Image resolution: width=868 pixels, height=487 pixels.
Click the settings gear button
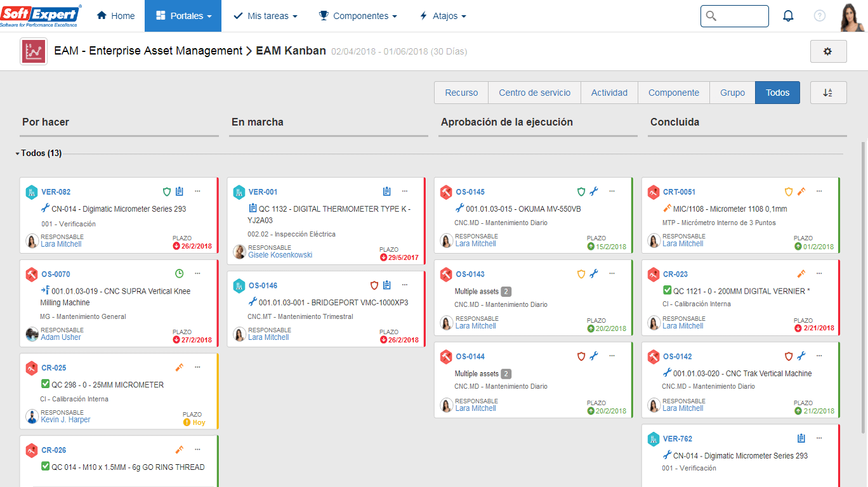(828, 51)
